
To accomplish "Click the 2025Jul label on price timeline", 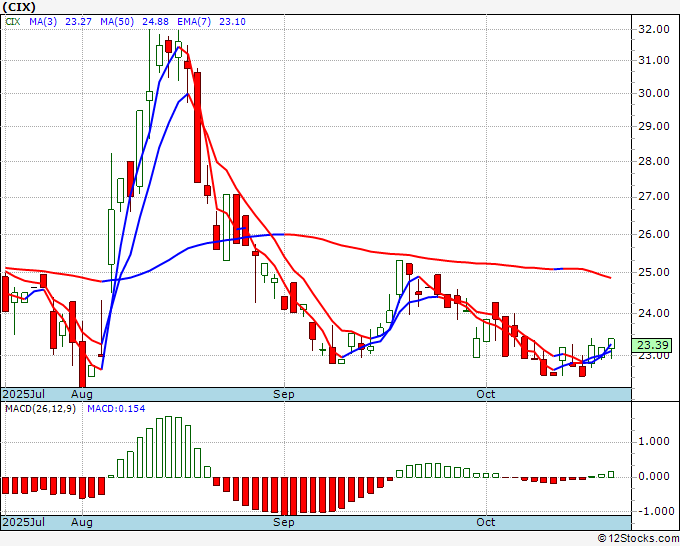I will coord(23,394).
